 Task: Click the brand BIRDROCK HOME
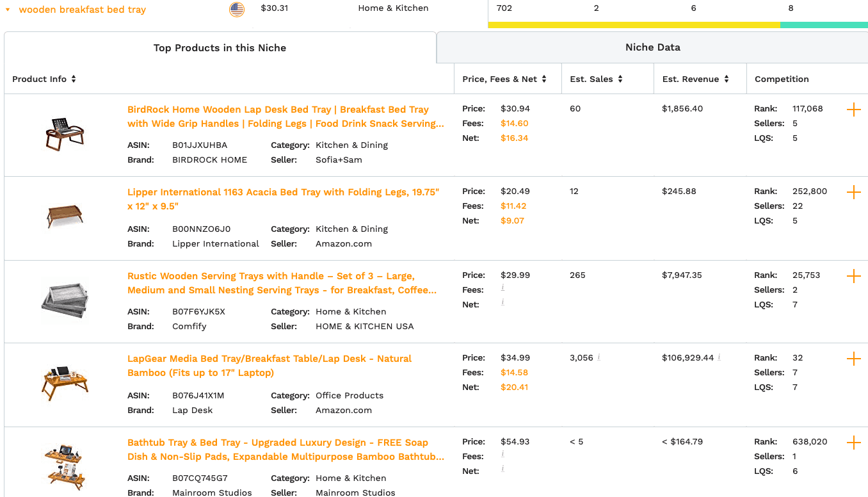point(209,159)
